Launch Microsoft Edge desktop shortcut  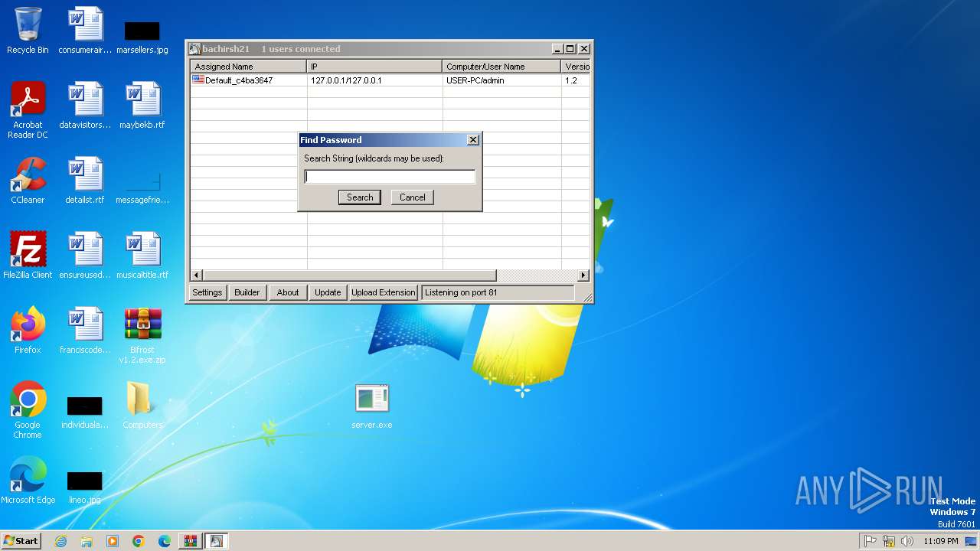(28, 481)
